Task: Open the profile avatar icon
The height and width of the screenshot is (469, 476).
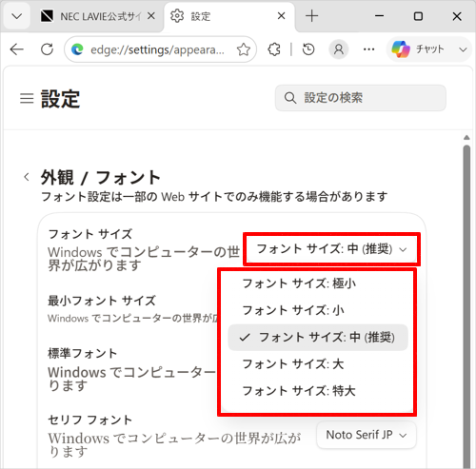Action: pos(339,49)
